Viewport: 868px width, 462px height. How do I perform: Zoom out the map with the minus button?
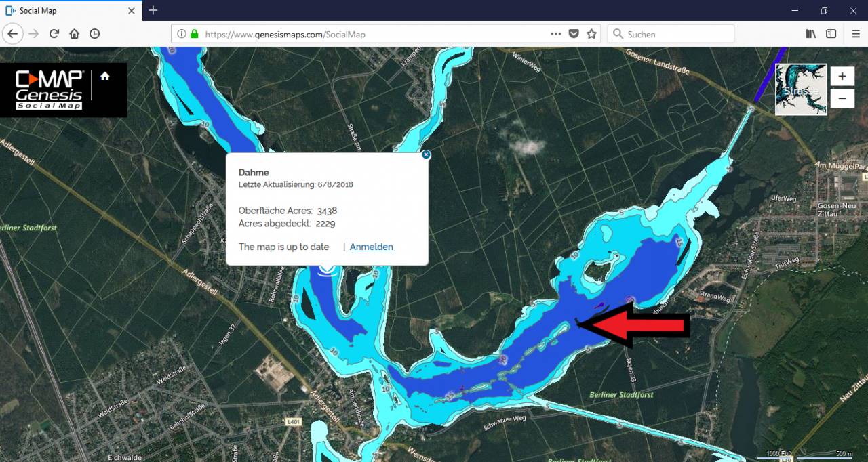pos(842,98)
